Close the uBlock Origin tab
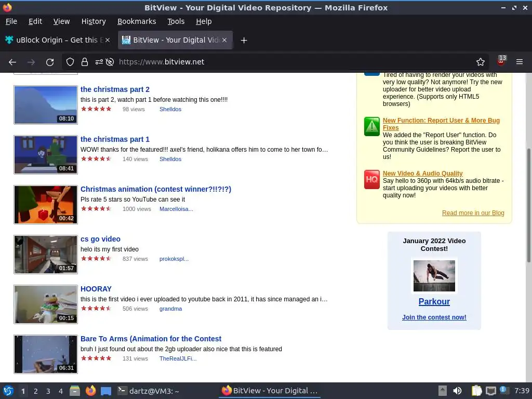The image size is (532, 399). [x=108, y=40]
